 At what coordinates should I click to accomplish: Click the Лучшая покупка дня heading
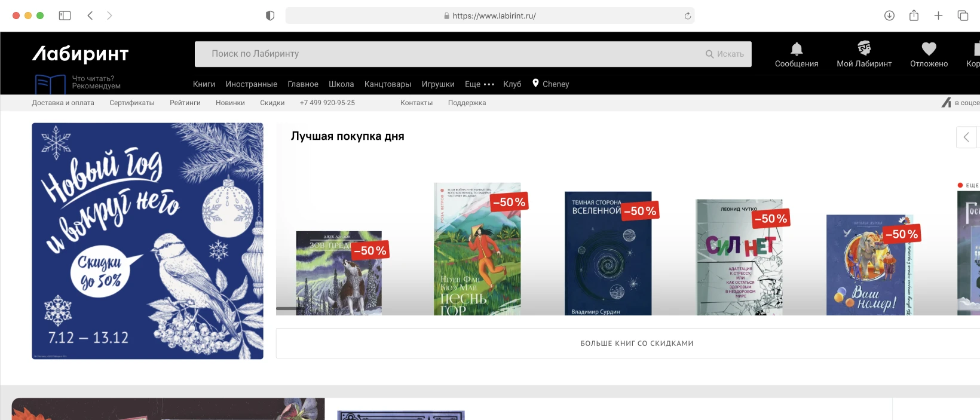(x=348, y=136)
